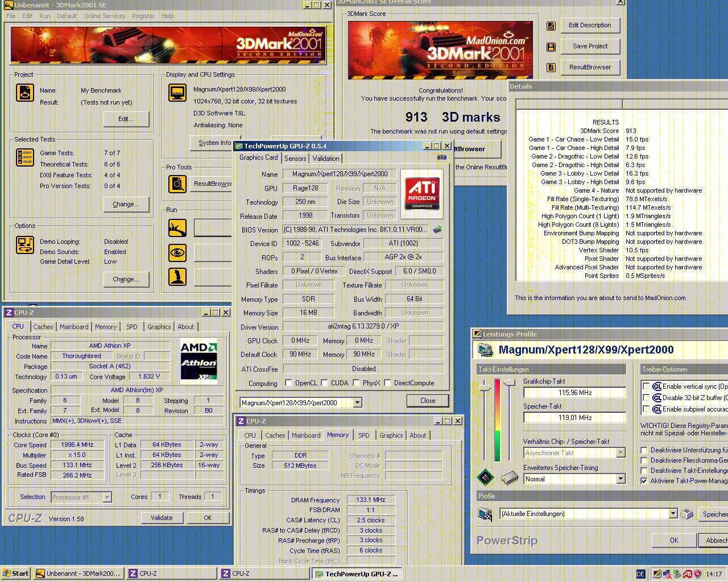Switch to Sensors tab in GPU-Z
This screenshot has width=728, height=582.
[295, 159]
